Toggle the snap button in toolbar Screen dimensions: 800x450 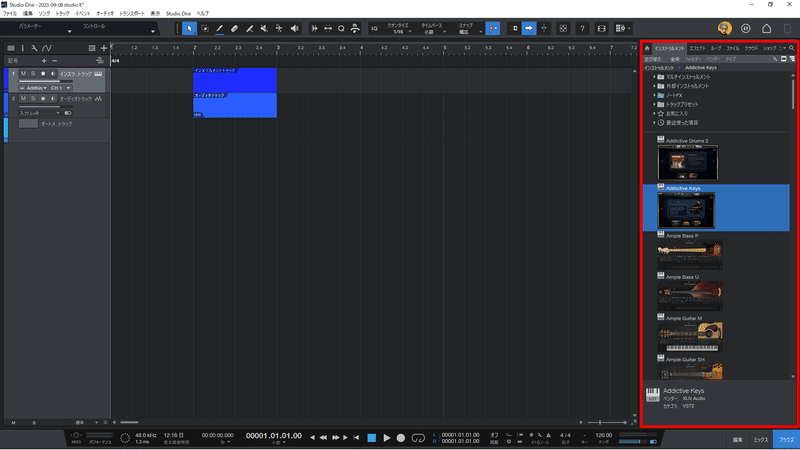(493, 29)
